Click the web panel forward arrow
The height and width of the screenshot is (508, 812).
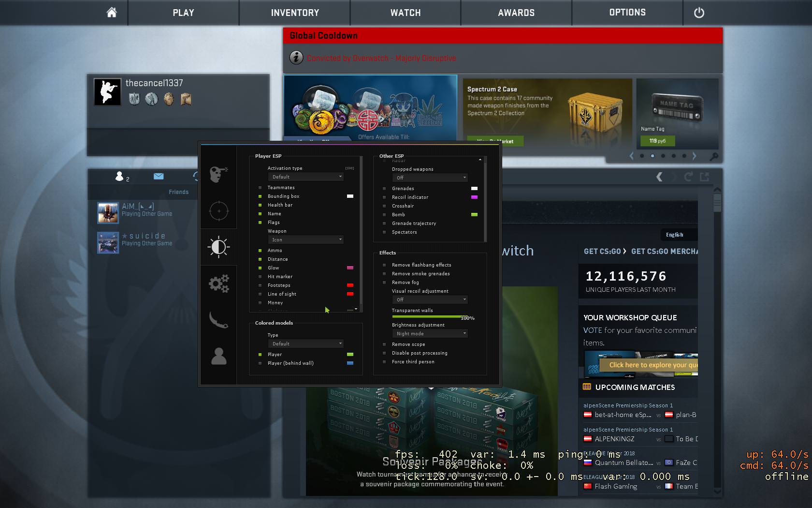click(x=674, y=177)
